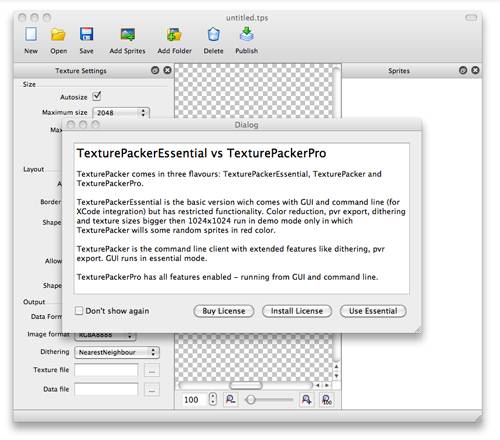Save the project using the Save icon

click(86, 34)
